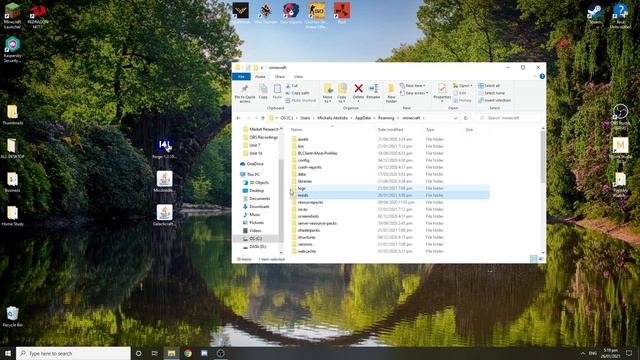Open Chrome from the taskbar
The width and height of the screenshot is (640, 360).
click(188, 353)
